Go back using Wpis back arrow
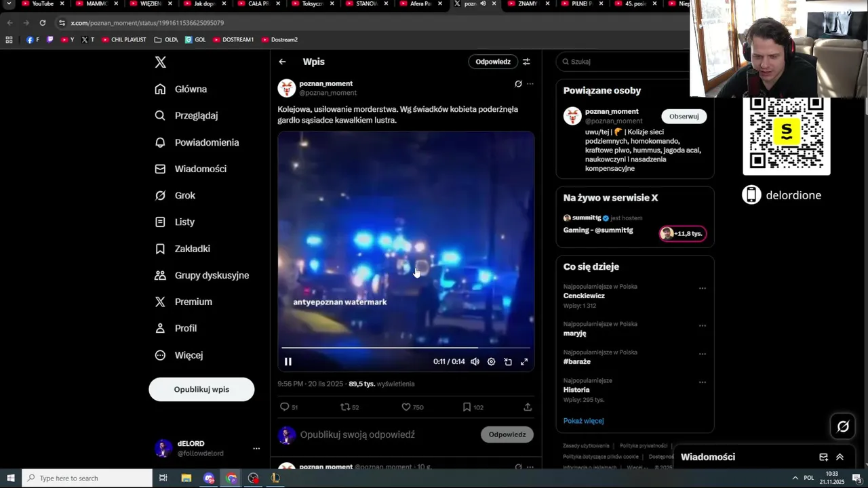Image resolution: width=868 pixels, height=488 pixels. (282, 62)
